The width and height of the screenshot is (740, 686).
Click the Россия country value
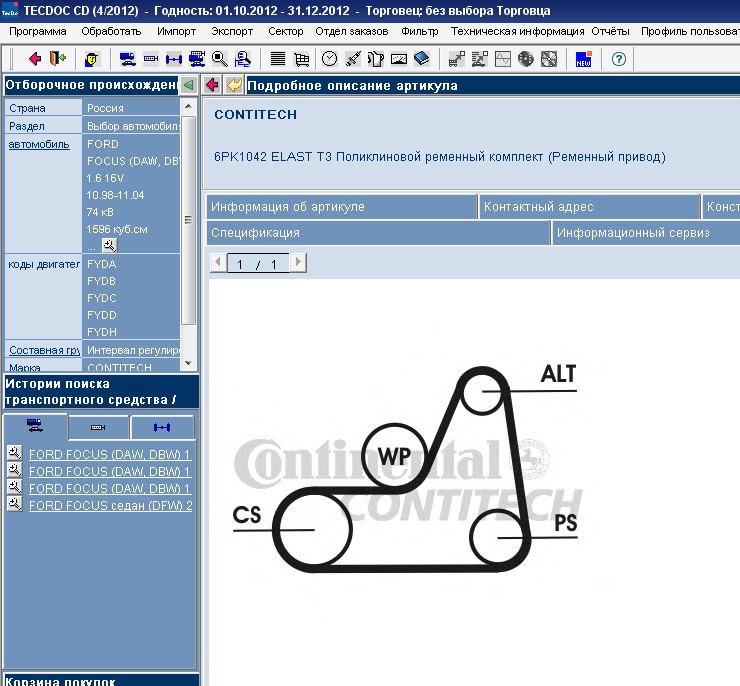105,108
